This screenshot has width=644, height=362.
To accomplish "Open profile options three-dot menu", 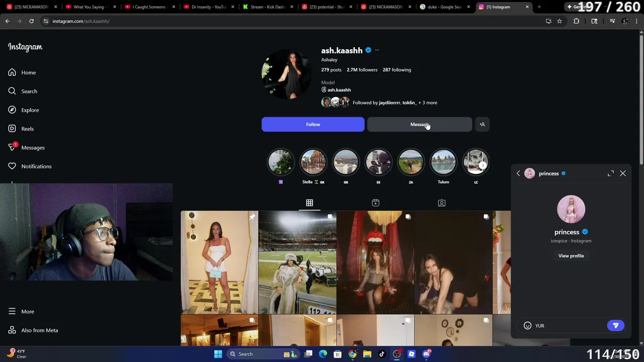I will (x=377, y=50).
